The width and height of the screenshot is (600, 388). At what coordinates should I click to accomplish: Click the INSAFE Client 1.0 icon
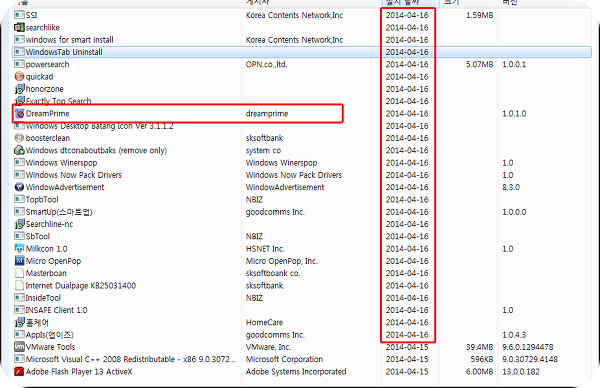point(19,310)
